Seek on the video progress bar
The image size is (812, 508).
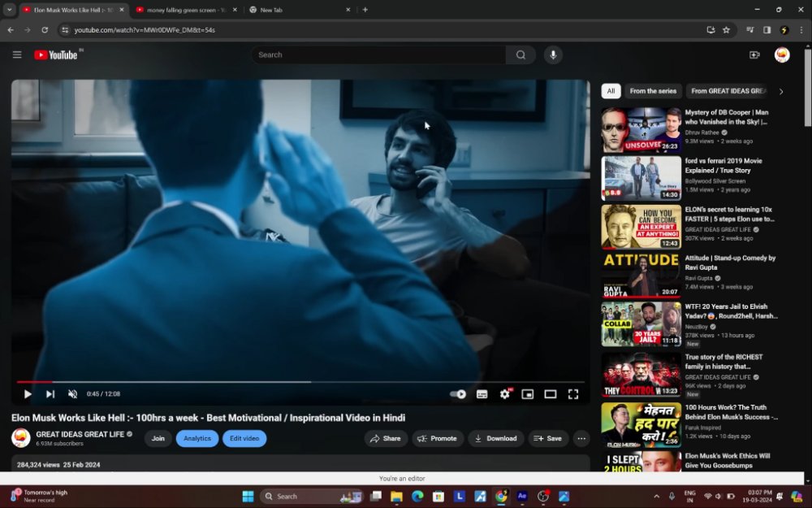point(300,382)
